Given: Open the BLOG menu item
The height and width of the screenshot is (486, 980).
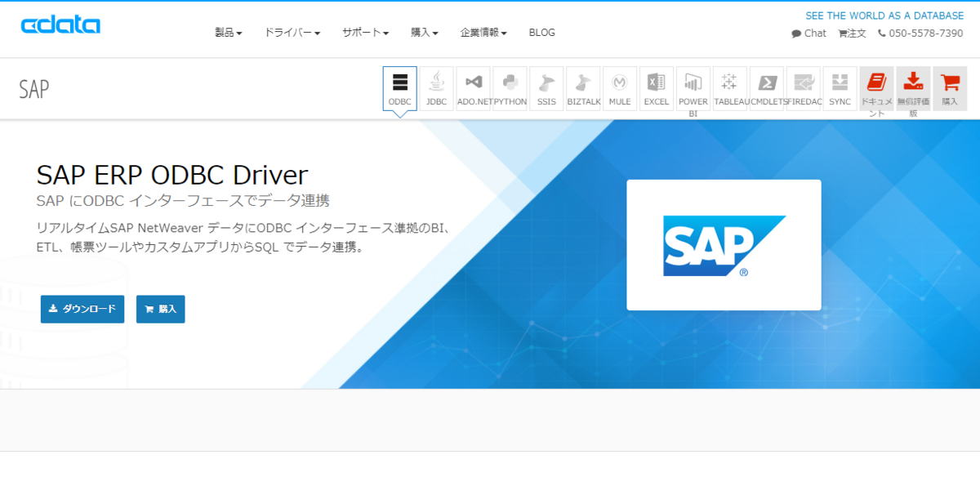Looking at the screenshot, I should coord(541,33).
